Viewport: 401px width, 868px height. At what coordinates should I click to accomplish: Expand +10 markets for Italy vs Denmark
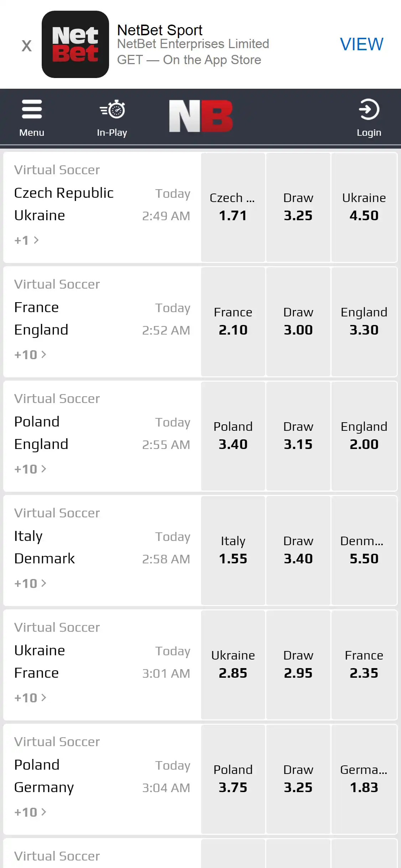pos(30,583)
